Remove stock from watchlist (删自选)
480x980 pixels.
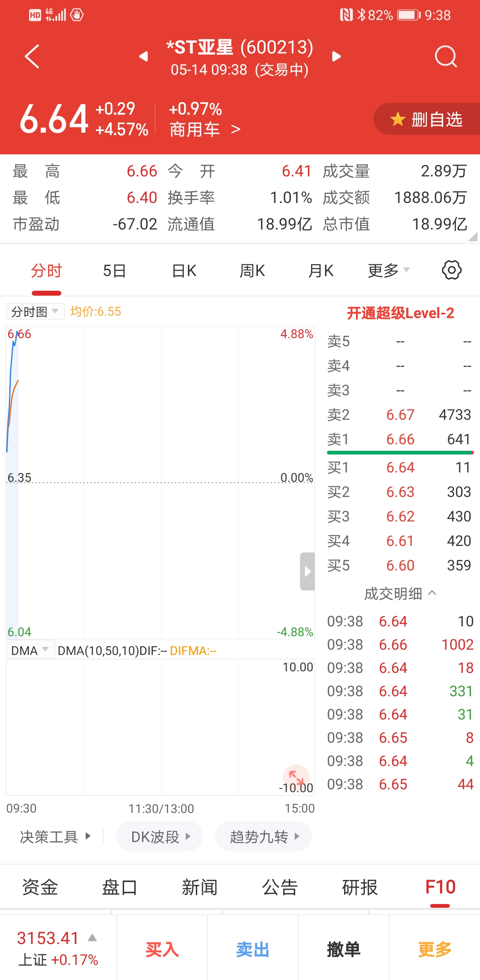(427, 119)
